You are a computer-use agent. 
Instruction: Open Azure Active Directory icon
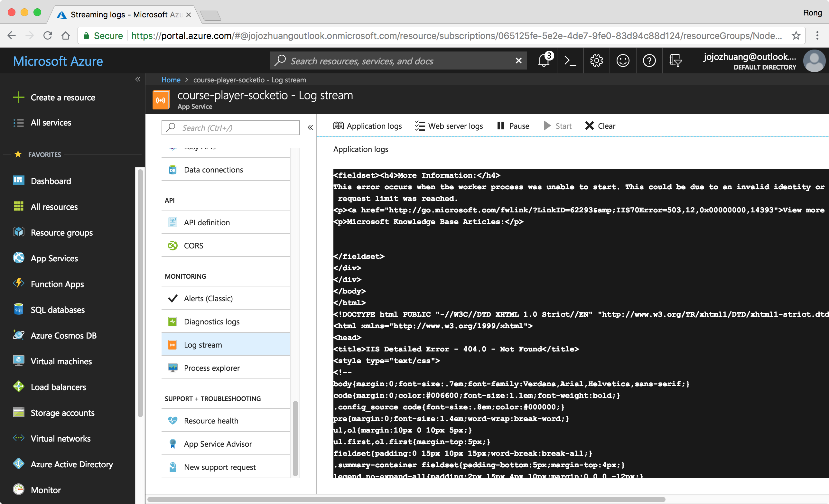(x=19, y=464)
